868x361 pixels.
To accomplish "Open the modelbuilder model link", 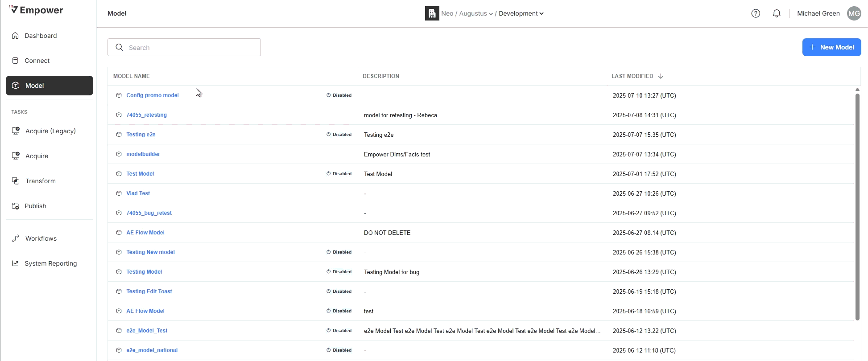I will tap(143, 154).
